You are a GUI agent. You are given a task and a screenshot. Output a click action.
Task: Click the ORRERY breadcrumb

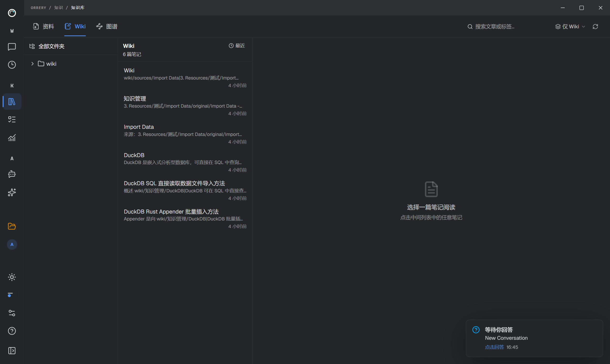coord(38,8)
